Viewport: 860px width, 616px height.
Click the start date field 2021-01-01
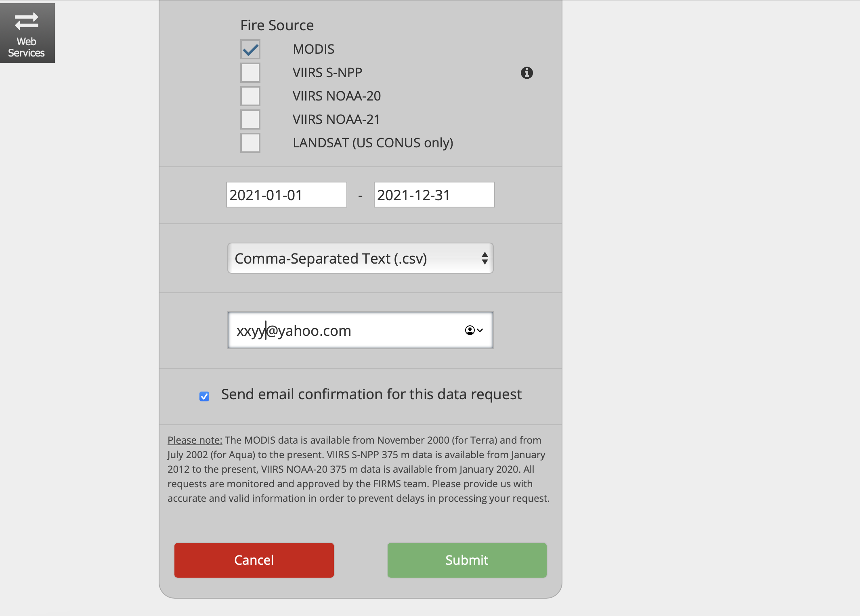286,195
